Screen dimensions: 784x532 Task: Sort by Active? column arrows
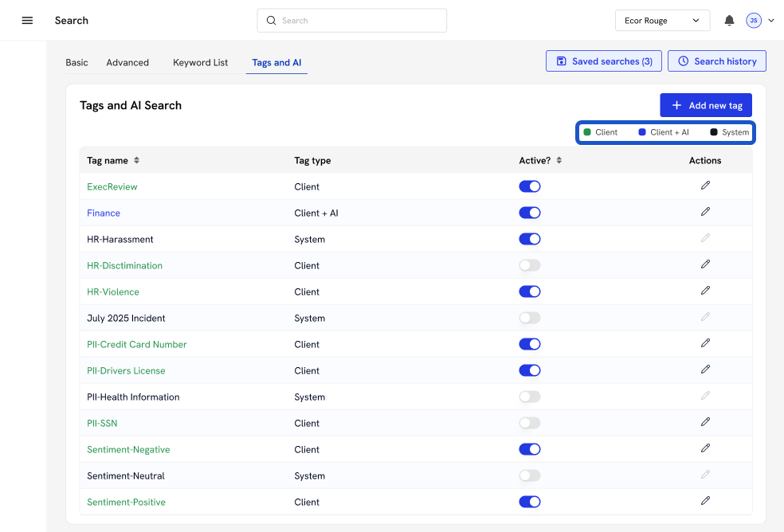559,161
